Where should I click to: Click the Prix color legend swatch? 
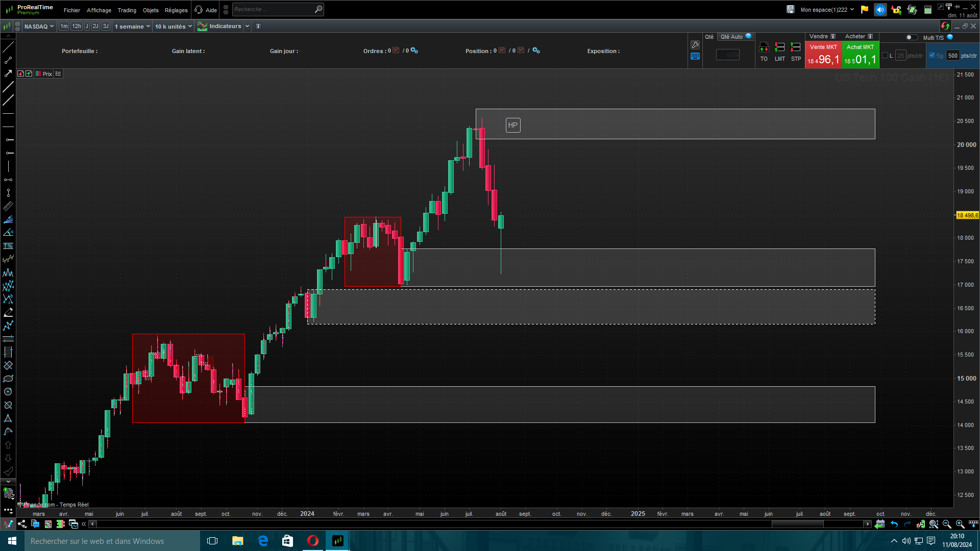[38, 74]
